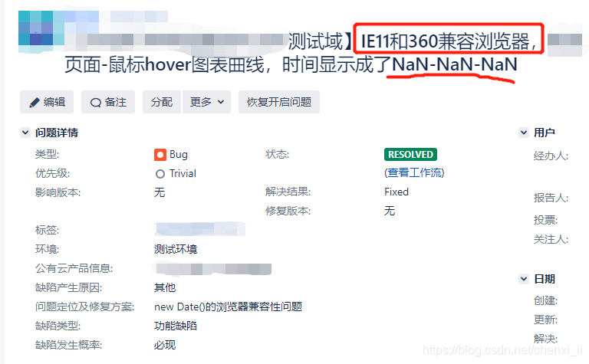
Task: Collapse the 问题详情 section
Action: coord(25,133)
